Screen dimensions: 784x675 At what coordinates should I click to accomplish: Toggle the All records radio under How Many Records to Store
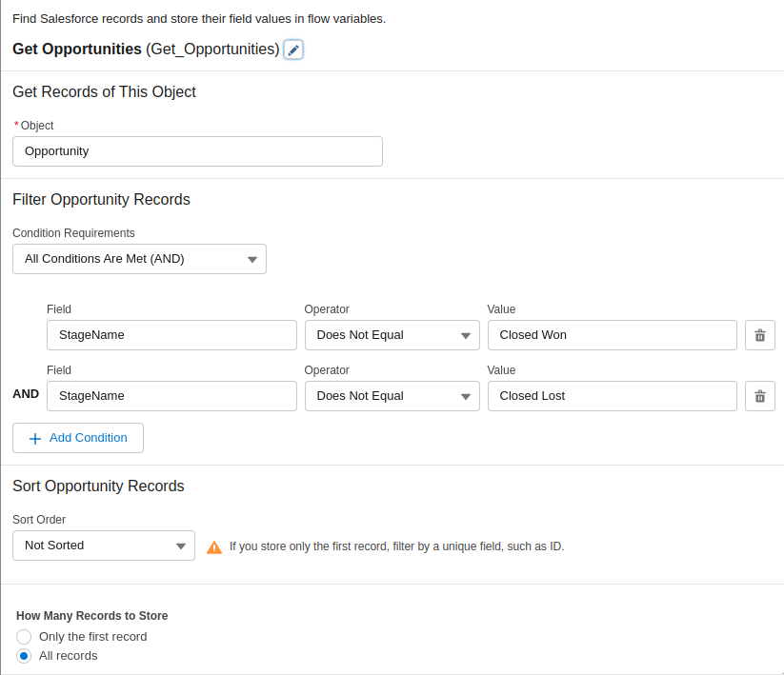23,655
